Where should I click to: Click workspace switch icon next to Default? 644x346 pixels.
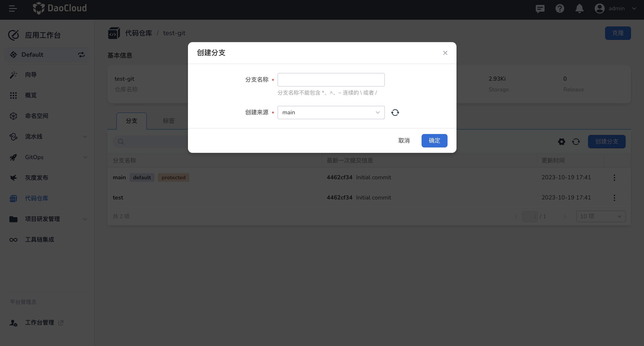(81, 55)
